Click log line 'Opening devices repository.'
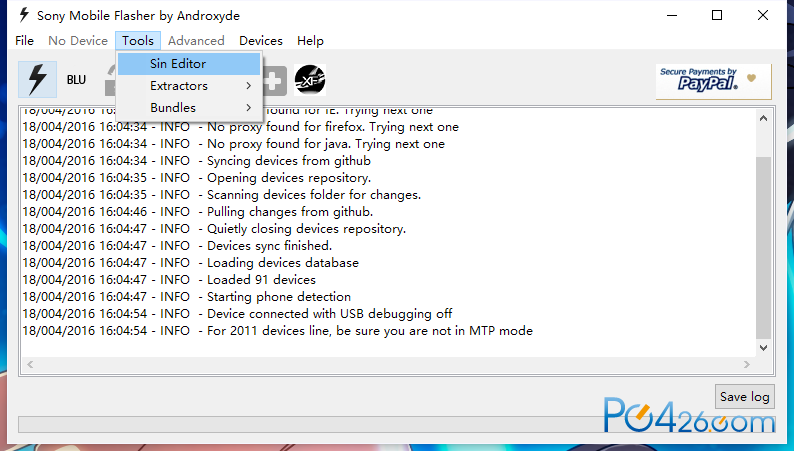 [196, 178]
